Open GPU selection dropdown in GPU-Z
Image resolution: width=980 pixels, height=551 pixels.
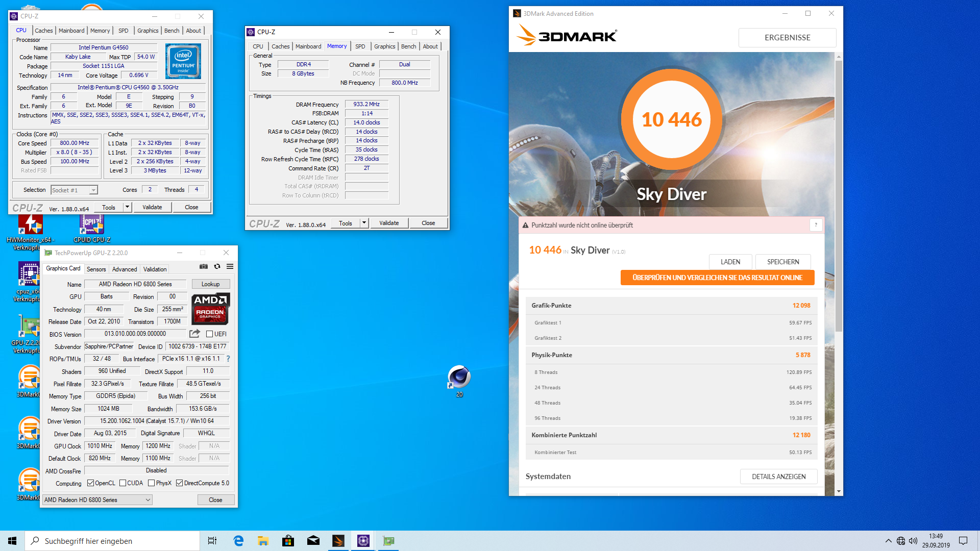[x=97, y=500]
